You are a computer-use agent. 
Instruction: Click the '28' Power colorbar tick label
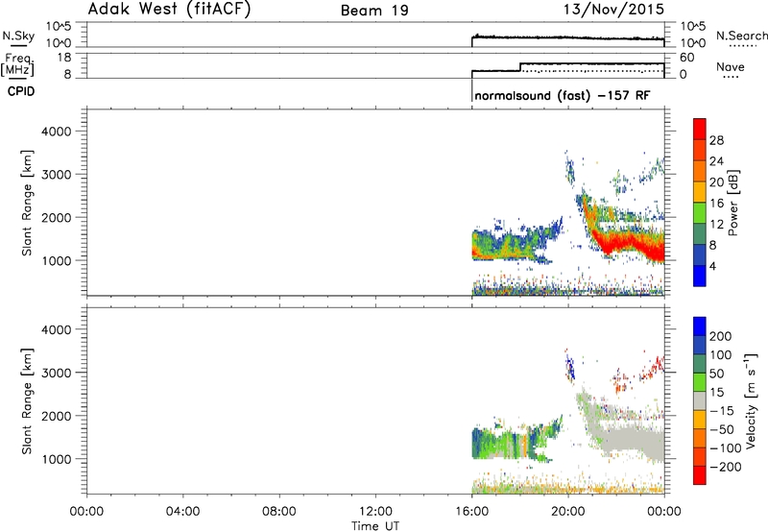(x=716, y=140)
